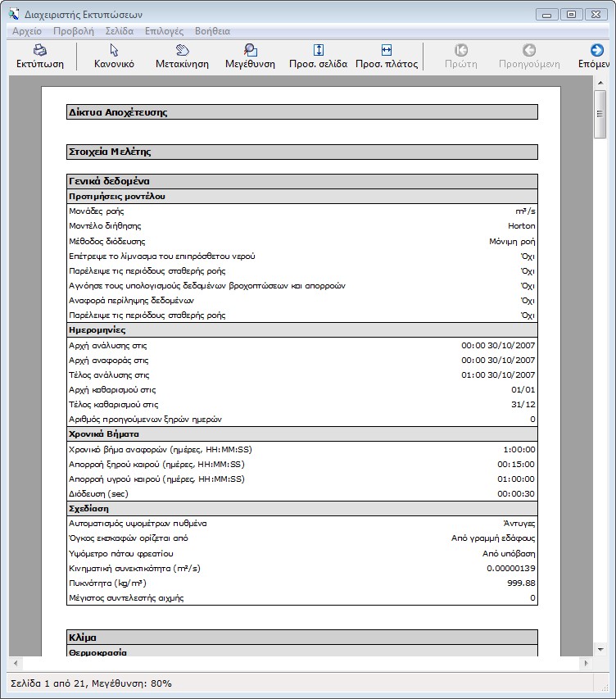Screen dimensions: 616x699
Task: Open the Βοήθεια menu
Action: (x=212, y=31)
